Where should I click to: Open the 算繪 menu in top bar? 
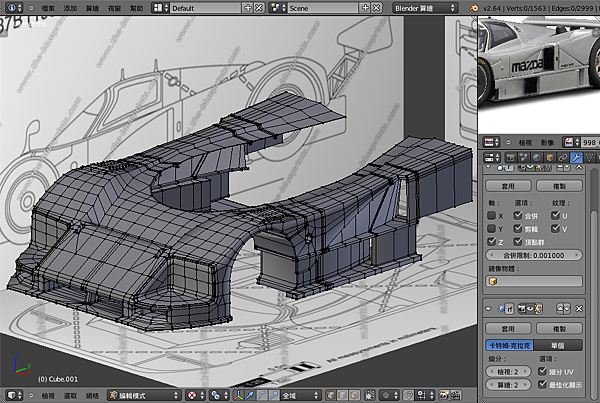[x=92, y=8]
